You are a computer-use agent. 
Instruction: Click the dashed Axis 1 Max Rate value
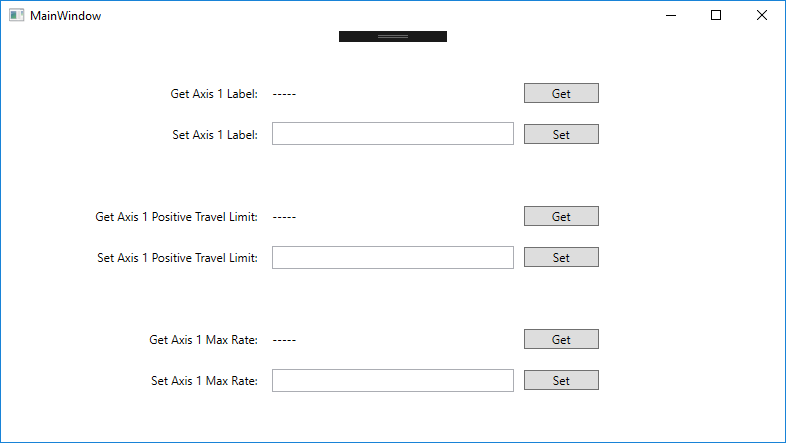tap(284, 340)
